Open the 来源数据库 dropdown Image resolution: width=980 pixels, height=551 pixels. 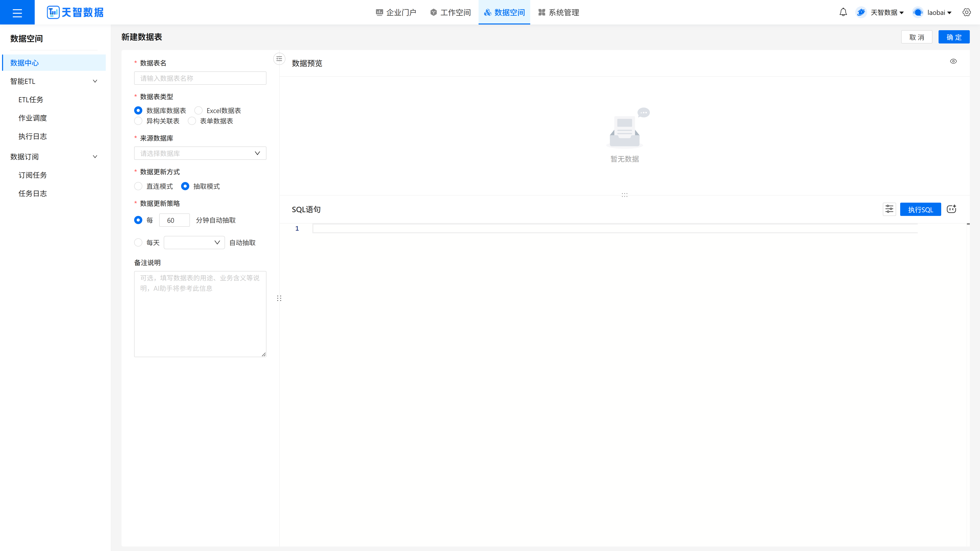[x=200, y=153]
